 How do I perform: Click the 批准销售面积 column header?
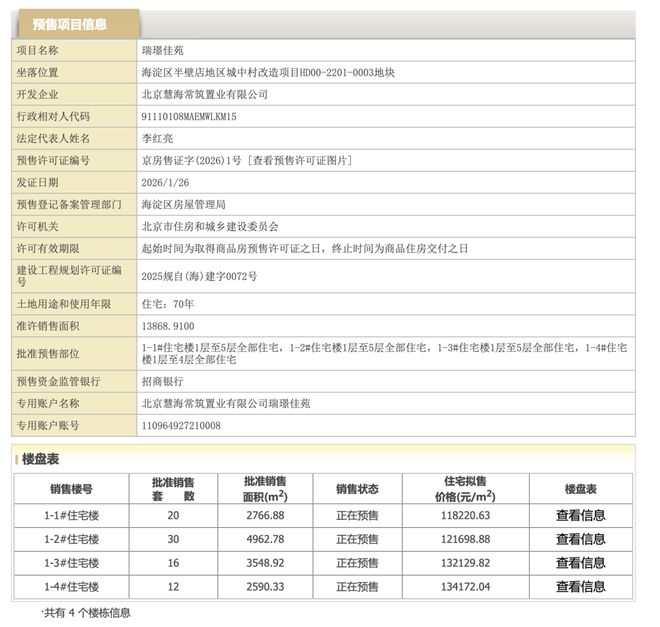tap(265, 489)
